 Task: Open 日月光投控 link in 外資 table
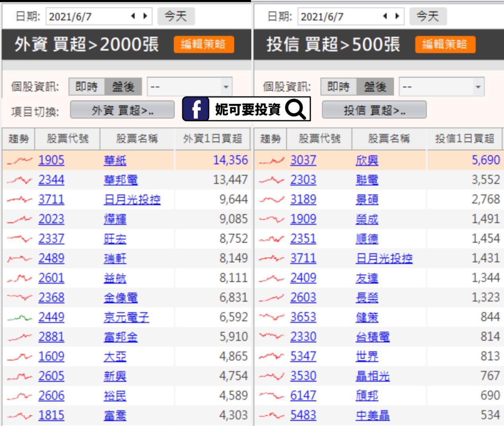(132, 199)
